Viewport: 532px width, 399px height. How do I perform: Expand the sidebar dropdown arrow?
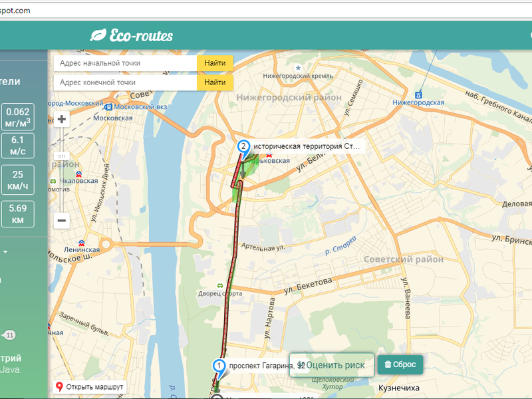pyautogui.click(x=5, y=253)
